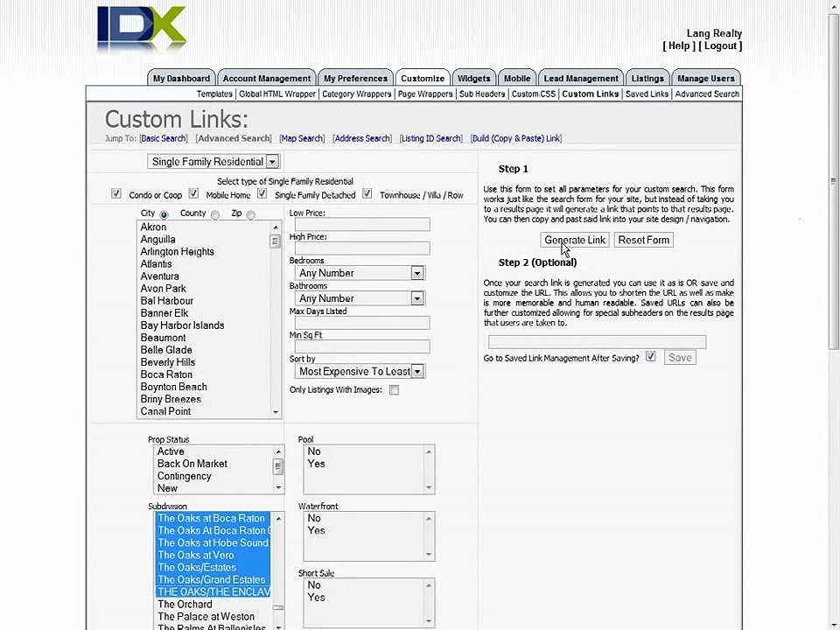Open the Help link
Screen dimensions: 840x630
tap(679, 46)
